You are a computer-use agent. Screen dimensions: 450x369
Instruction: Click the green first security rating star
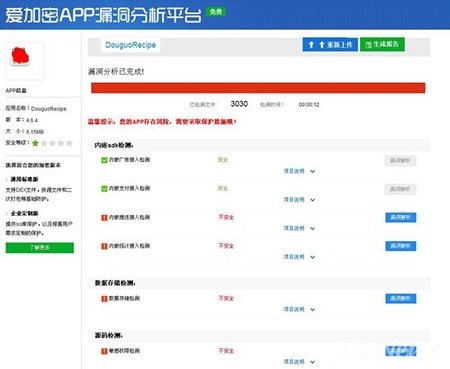tap(35, 143)
